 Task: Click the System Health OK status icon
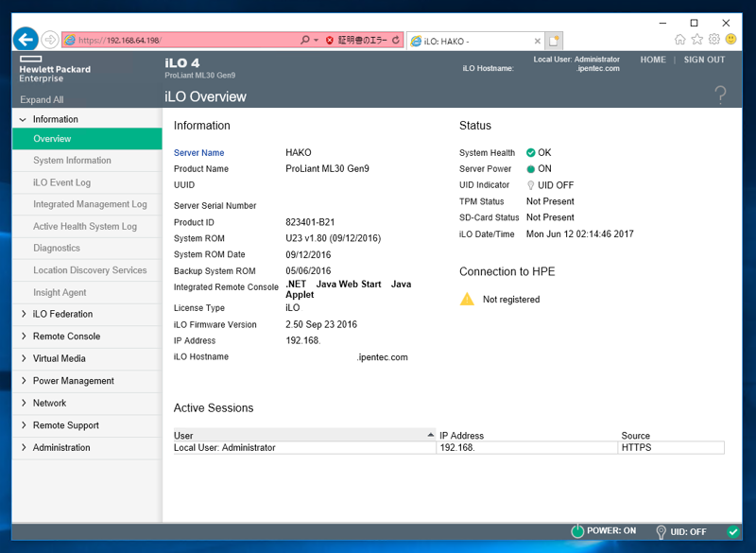(x=531, y=153)
